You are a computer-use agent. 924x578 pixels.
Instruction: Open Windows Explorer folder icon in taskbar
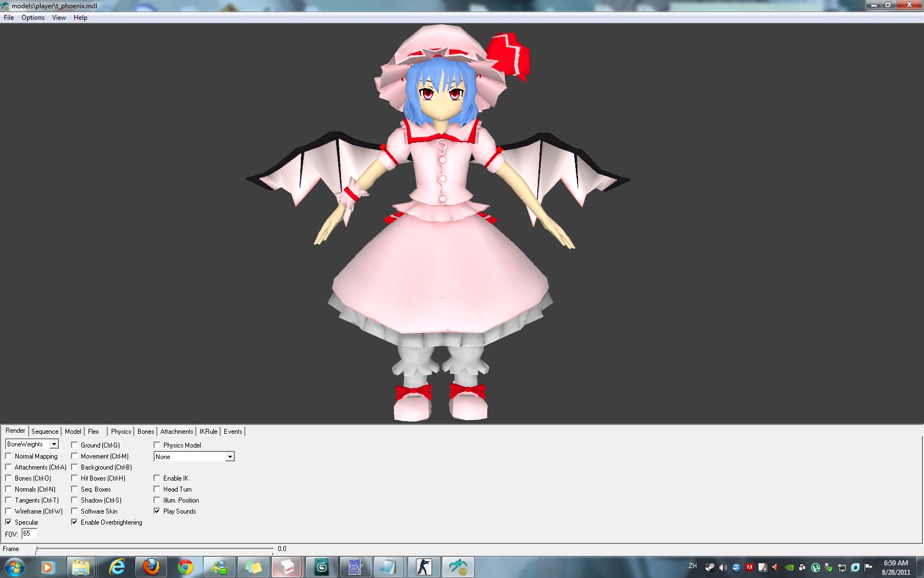[81, 567]
